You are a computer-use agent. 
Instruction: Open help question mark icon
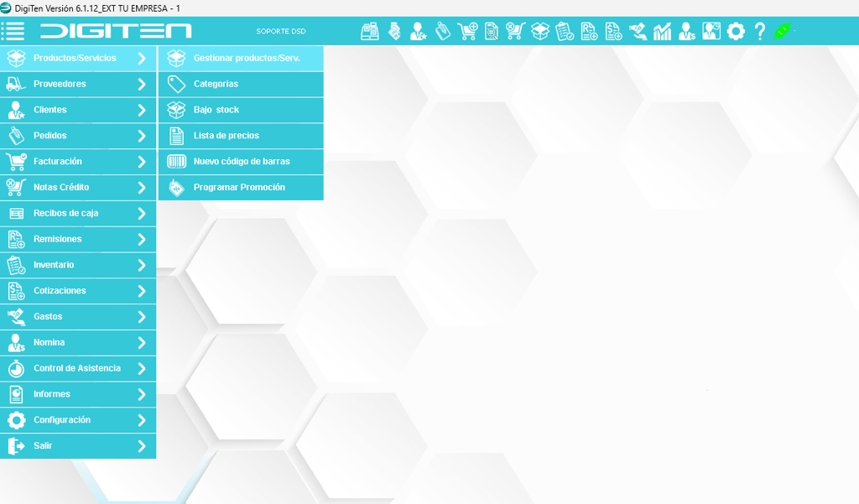(x=759, y=31)
